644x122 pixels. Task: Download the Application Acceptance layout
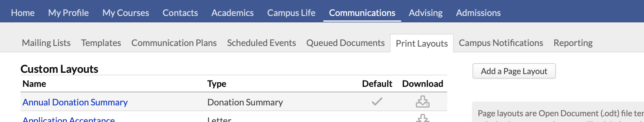[x=423, y=118]
